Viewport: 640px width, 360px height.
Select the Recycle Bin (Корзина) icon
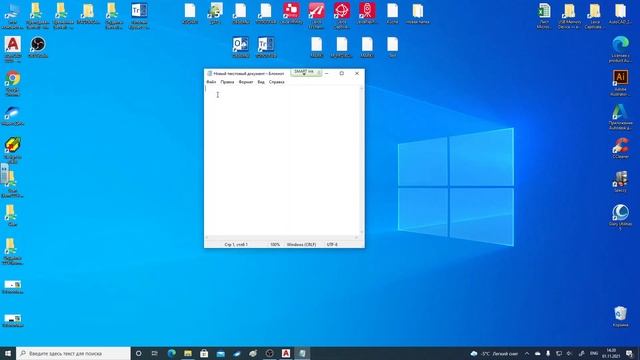point(620,316)
